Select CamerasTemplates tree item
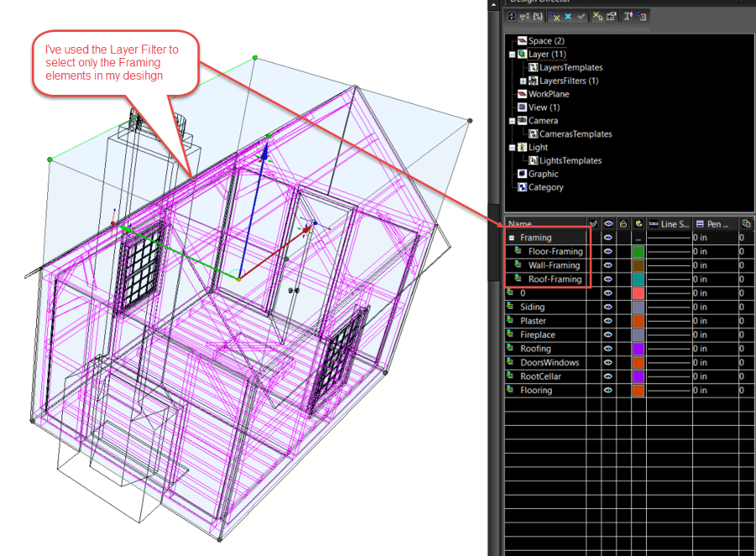This screenshot has height=556, width=756. point(575,134)
